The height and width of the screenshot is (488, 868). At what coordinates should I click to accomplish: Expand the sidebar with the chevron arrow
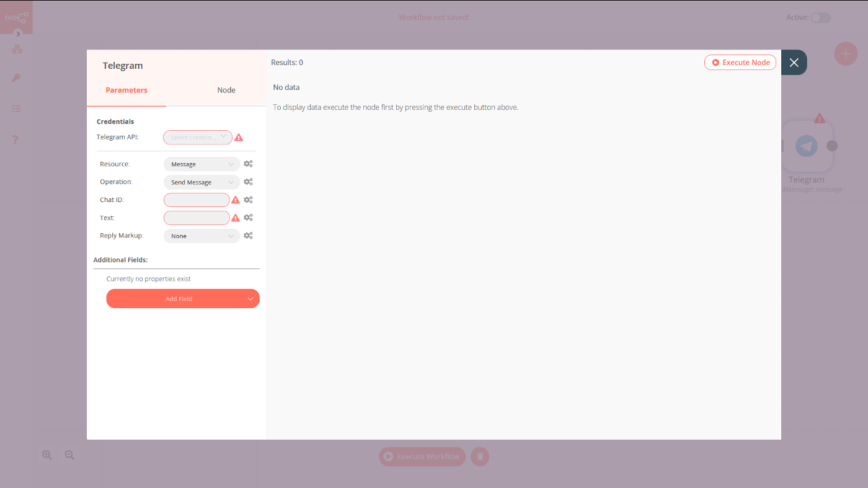18,33
